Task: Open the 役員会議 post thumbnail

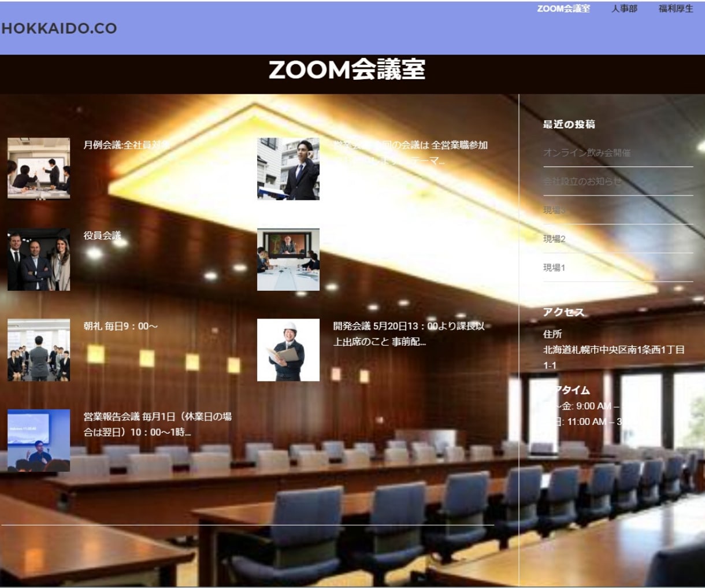Action: (x=39, y=260)
